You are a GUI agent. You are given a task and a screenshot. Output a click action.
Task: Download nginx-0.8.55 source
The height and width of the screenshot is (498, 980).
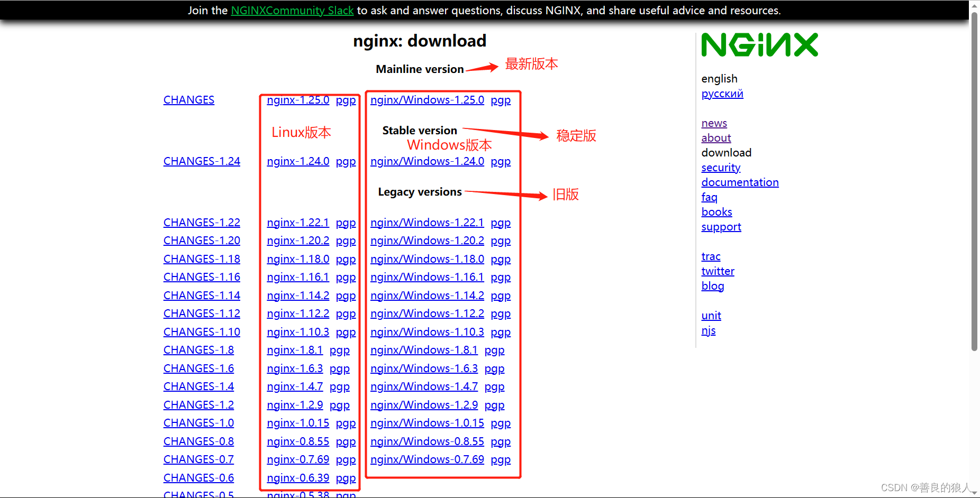tap(298, 441)
